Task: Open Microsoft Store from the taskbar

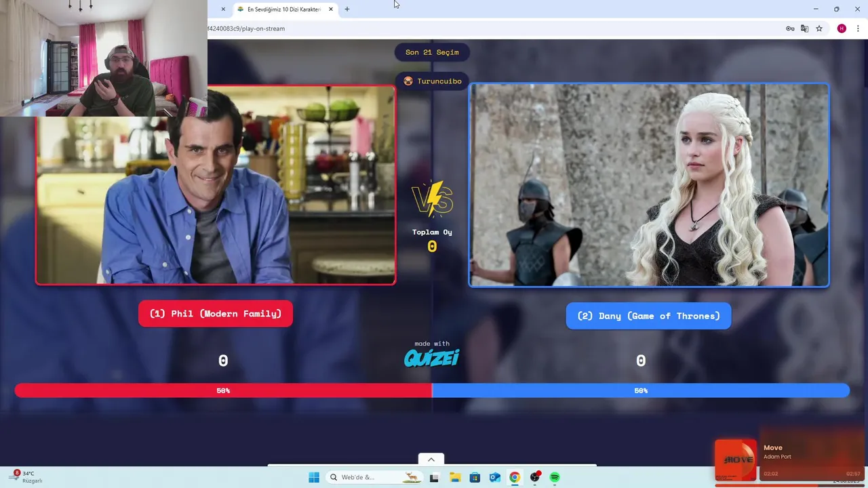Action: click(475, 477)
